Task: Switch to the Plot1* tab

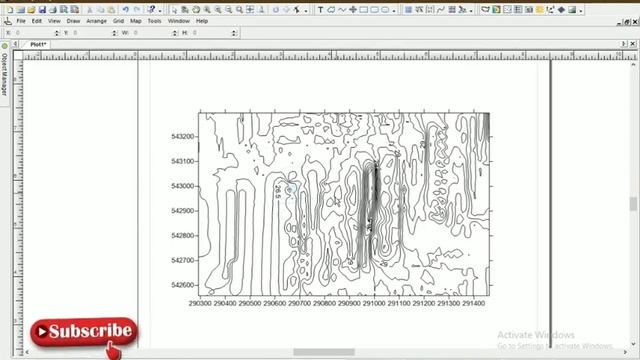Action: click(38, 44)
